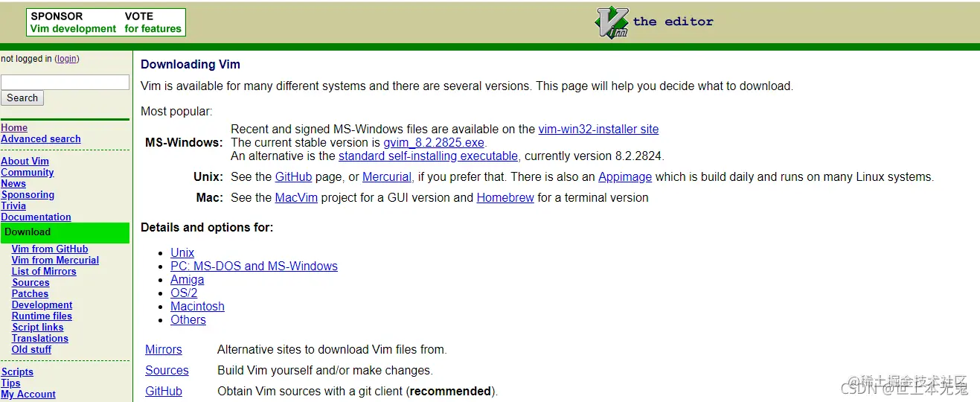This screenshot has width=980, height=402.
Task: Open the Vote for features link
Action: [153, 22]
